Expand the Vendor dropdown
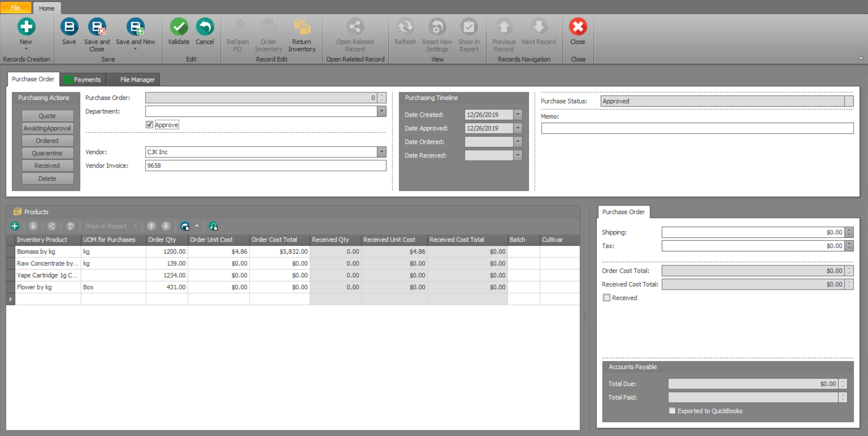This screenshot has height=436, width=868. coord(382,152)
